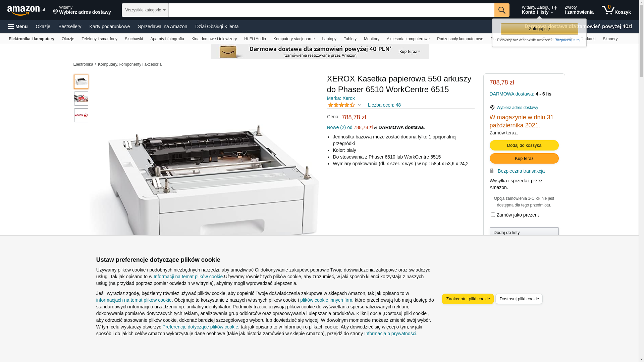Image resolution: width=644 pixels, height=362 pixels.
Task: Select the second product thumbnail
Action: pos(81,99)
